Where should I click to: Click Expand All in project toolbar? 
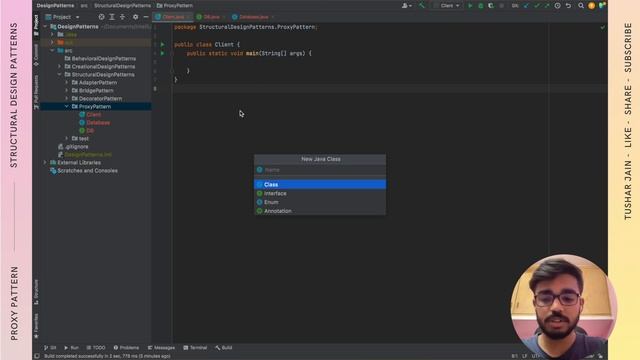[x=112, y=17]
